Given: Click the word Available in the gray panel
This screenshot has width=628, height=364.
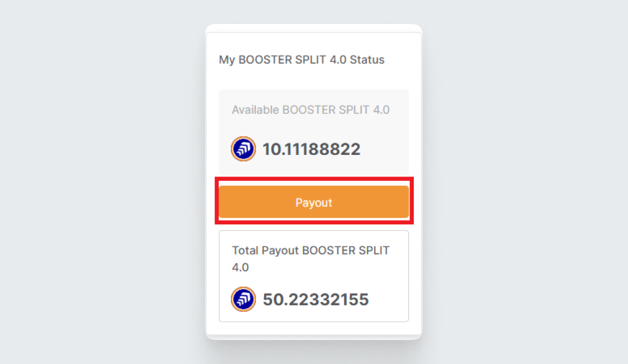Looking at the screenshot, I should (x=255, y=110).
